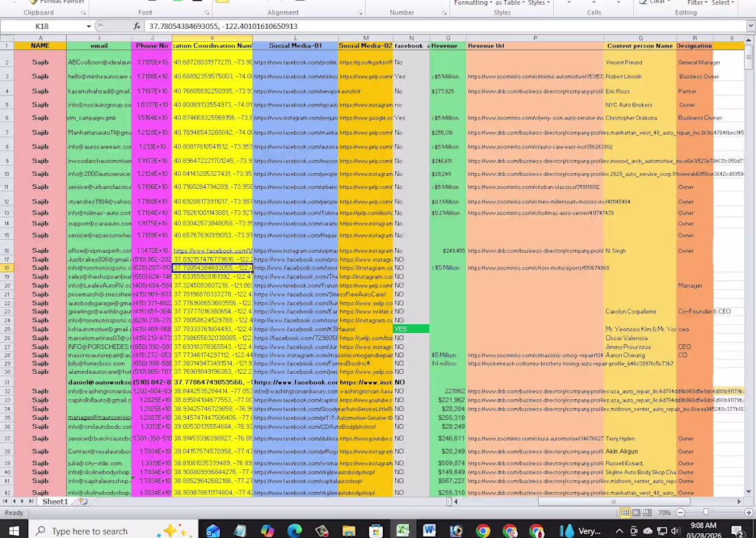Select the cell containing Vincent Freund

coord(640,63)
